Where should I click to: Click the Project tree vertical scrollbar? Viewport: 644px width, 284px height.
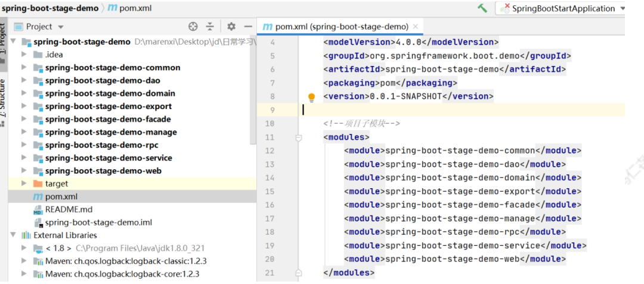pyautogui.click(x=253, y=90)
